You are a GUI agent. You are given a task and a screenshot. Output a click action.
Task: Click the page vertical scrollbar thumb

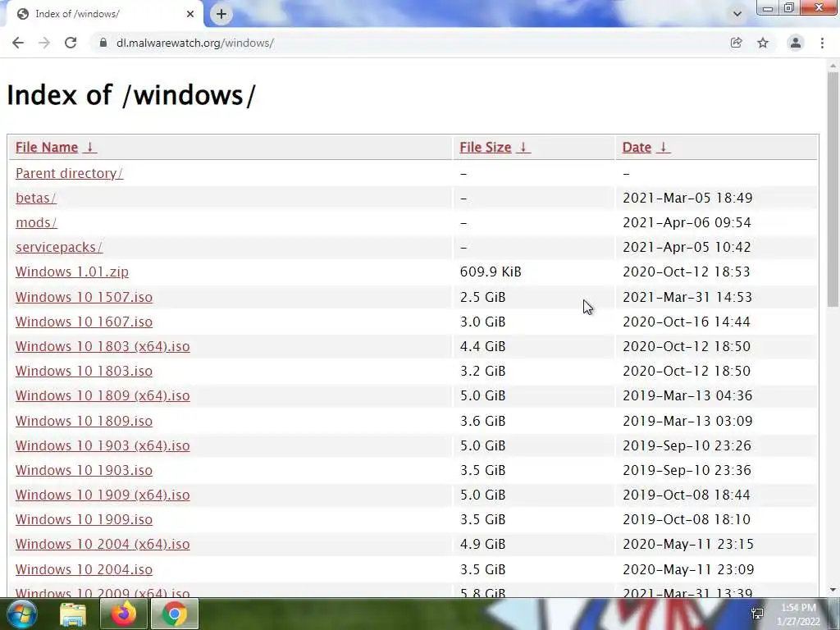[x=833, y=189]
